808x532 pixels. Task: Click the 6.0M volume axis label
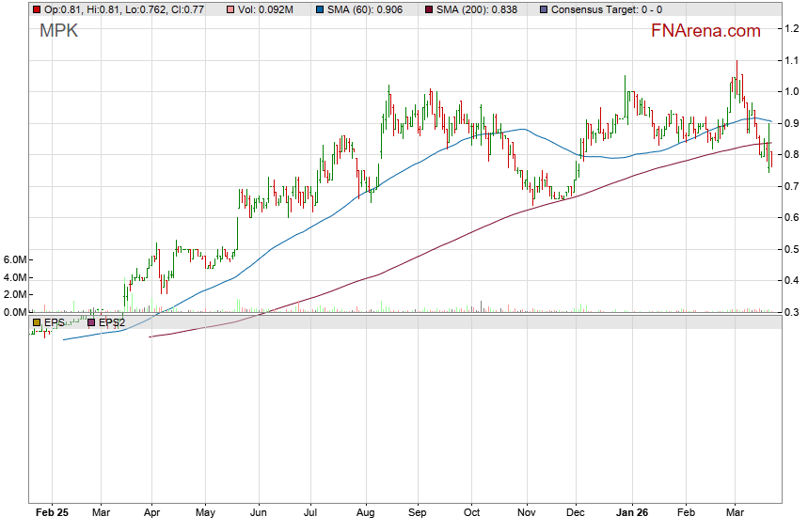click(x=15, y=259)
